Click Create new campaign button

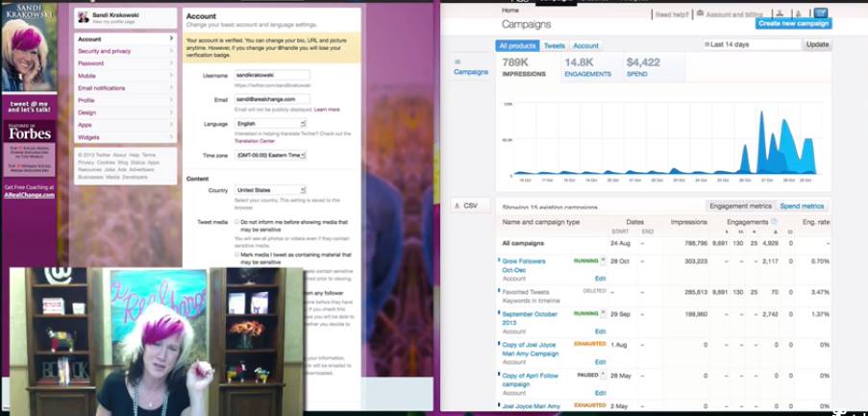coord(793,24)
